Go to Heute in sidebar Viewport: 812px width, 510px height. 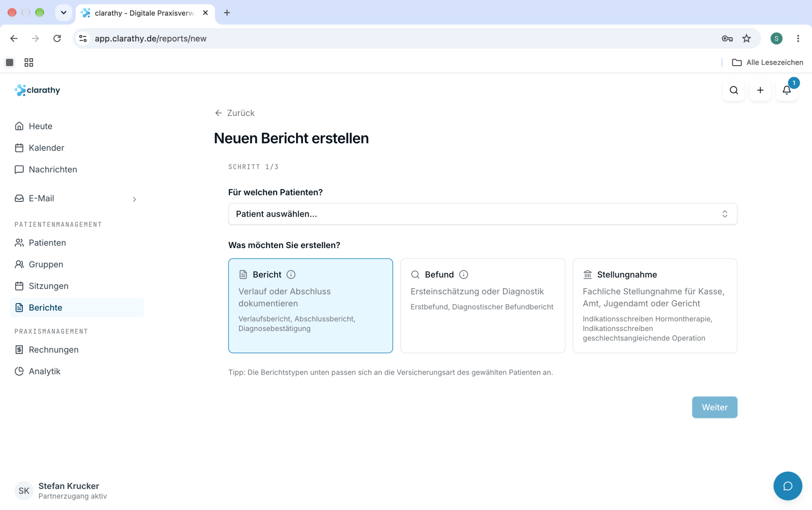tap(76, 126)
